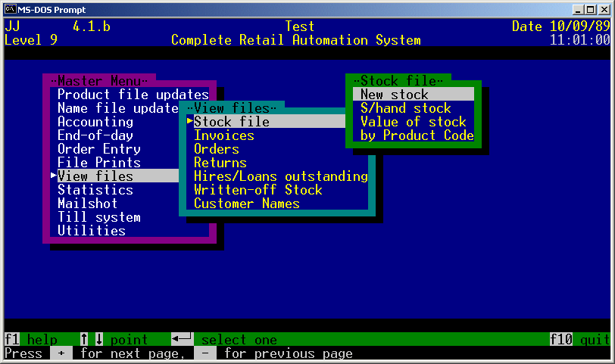This screenshot has height=364, width=615.
Task: Choose Returns in View files menu
Action: coord(220,163)
